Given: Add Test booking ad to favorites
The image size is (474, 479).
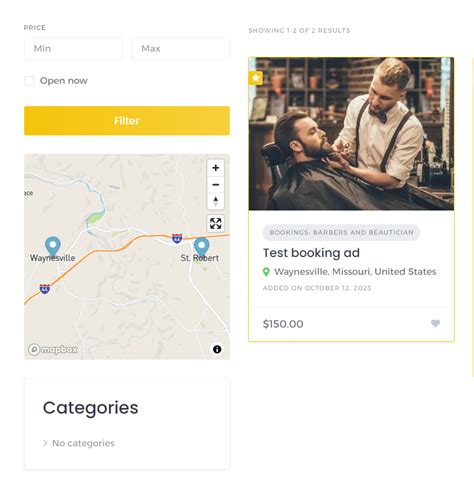Looking at the screenshot, I should click(x=435, y=323).
